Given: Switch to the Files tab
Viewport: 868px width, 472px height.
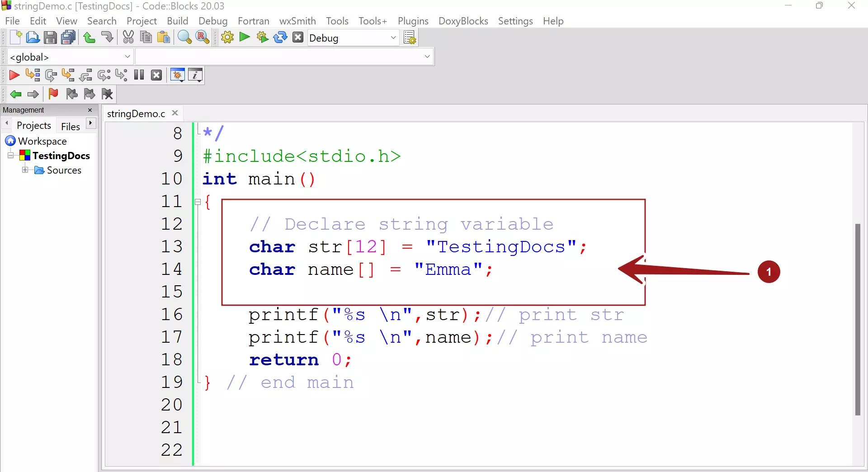Looking at the screenshot, I should coord(71,127).
